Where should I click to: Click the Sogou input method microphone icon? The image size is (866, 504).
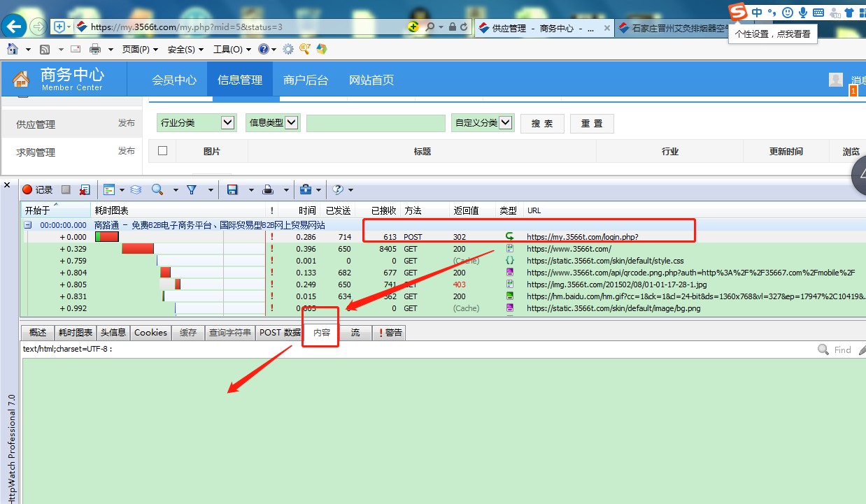(x=802, y=13)
